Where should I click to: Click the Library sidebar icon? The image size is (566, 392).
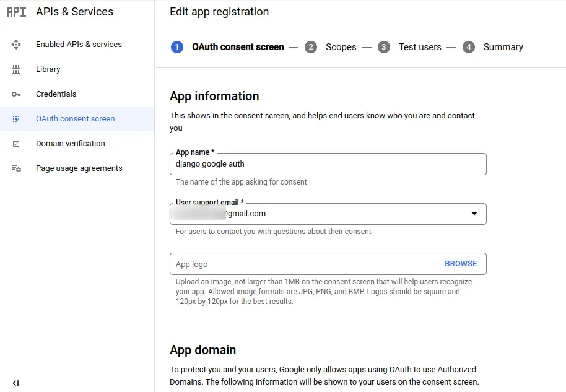(16, 69)
